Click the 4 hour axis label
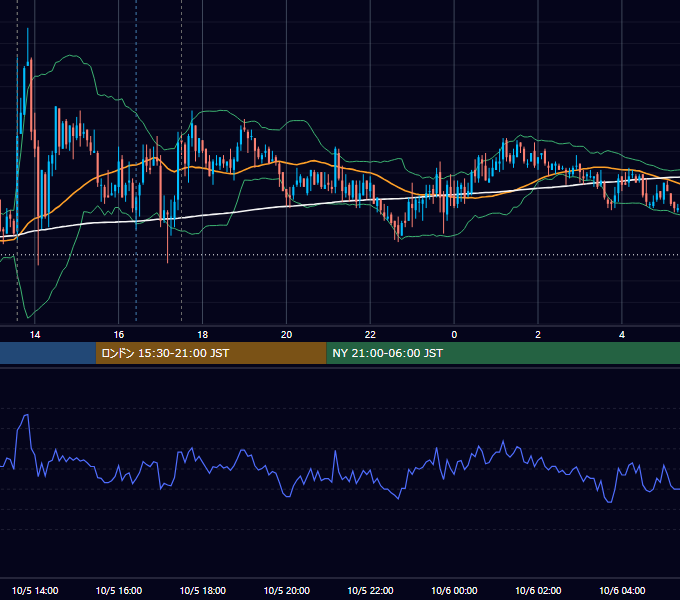680x600 pixels. pyautogui.click(x=622, y=335)
